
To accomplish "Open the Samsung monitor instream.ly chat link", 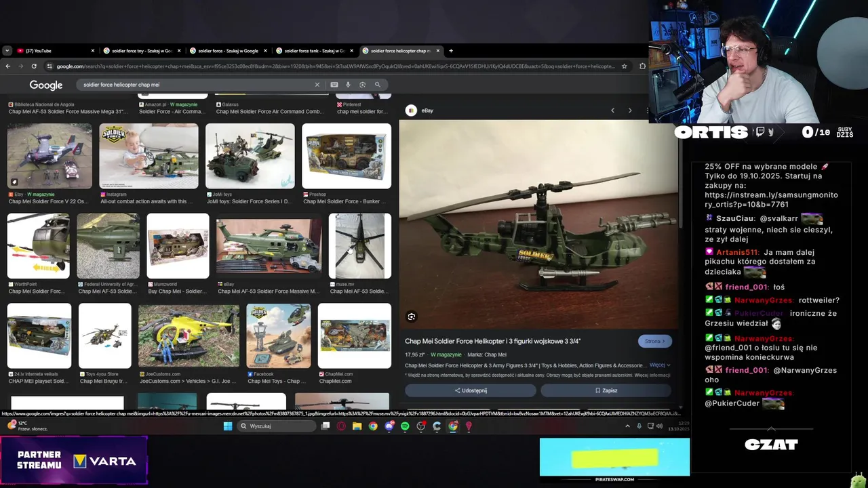I will pos(771,199).
